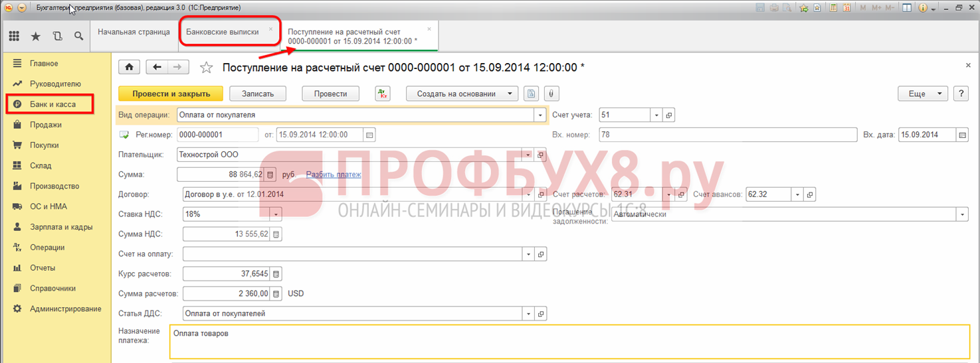Add document to favorites with star outline
Screen dimensions: 980x363
click(x=207, y=67)
